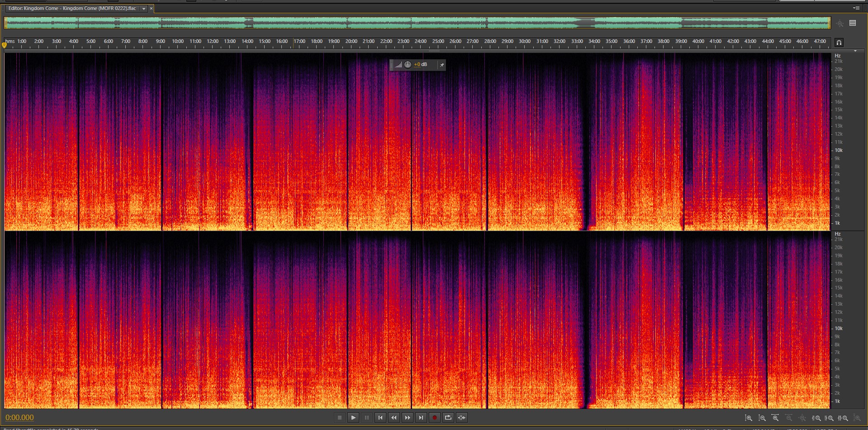The height and width of the screenshot is (430, 868).
Task: Close the Kingdom Come editor tab
Action: coord(151,9)
